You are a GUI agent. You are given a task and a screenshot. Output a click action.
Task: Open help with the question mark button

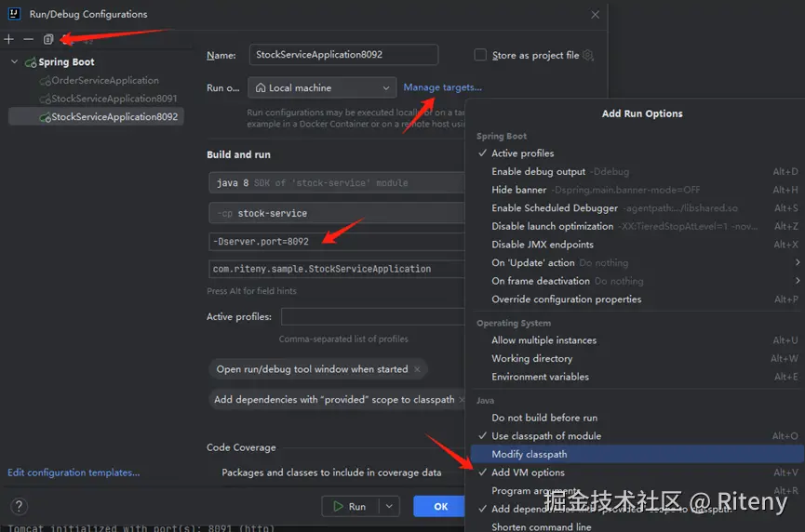click(x=19, y=506)
